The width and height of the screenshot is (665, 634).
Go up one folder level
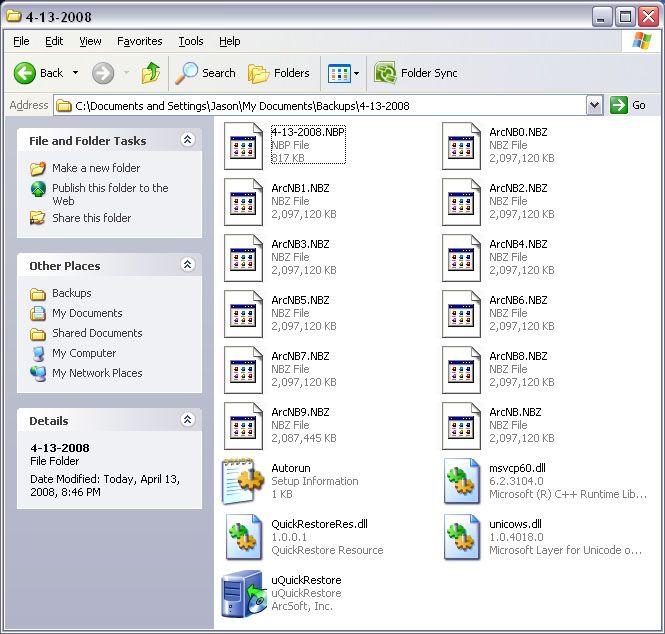tap(151, 73)
